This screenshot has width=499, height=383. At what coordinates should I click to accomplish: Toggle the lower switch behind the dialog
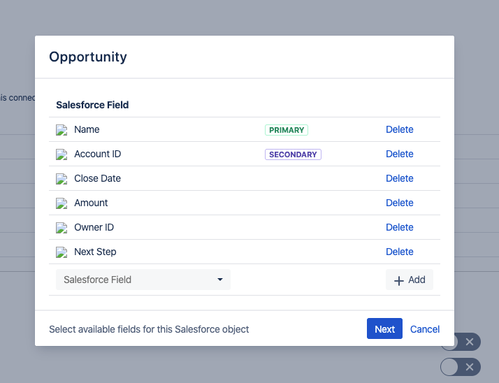[460, 367]
